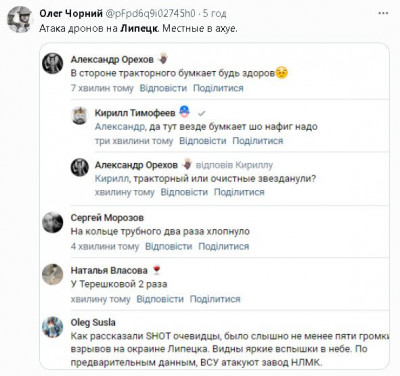Click the відповів Кириллу reply reference

(234, 165)
